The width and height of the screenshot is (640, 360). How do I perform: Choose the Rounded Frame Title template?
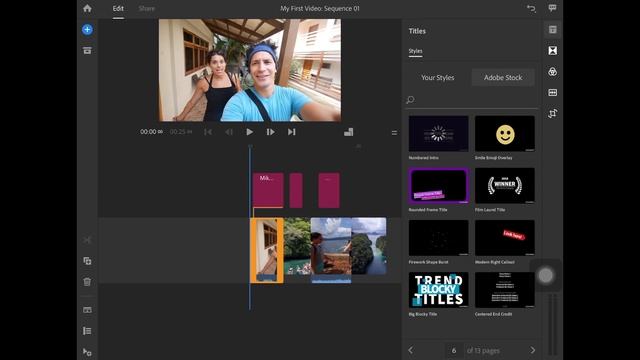tap(439, 186)
